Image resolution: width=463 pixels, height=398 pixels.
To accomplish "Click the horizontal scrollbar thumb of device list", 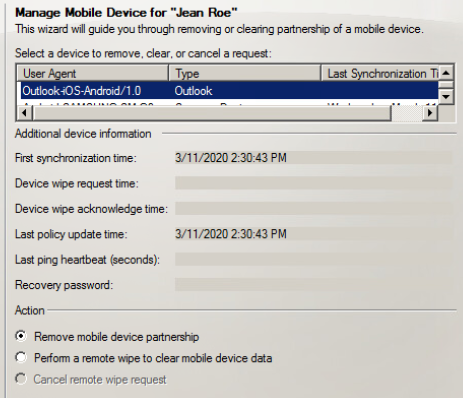I will pos(211,113).
